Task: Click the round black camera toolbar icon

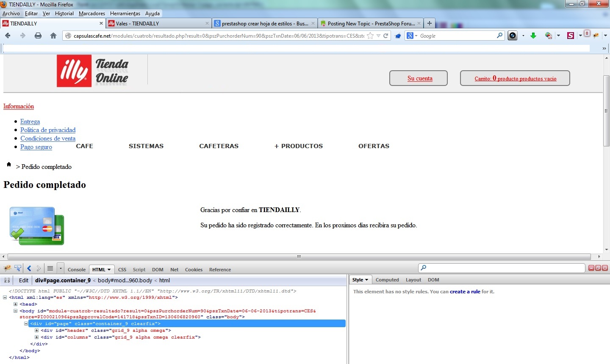Action: pyautogui.click(x=513, y=36)
